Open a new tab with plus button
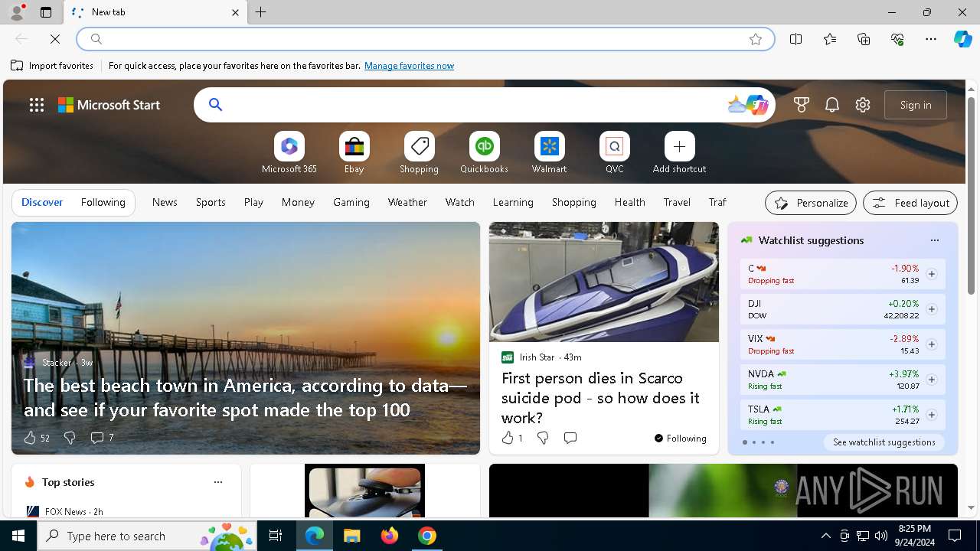The width and height of the screenshot is (980, 551). [260, 12]
